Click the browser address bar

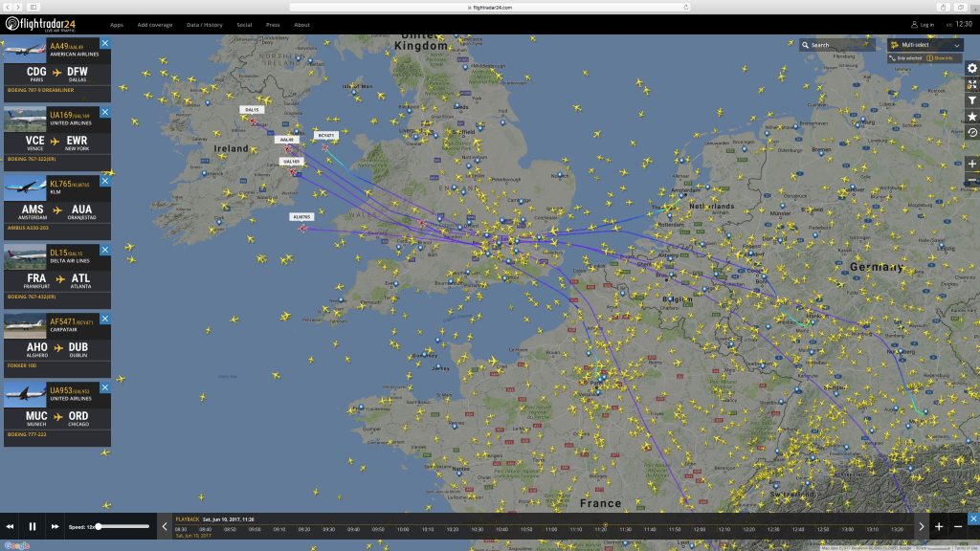point(490,8)
